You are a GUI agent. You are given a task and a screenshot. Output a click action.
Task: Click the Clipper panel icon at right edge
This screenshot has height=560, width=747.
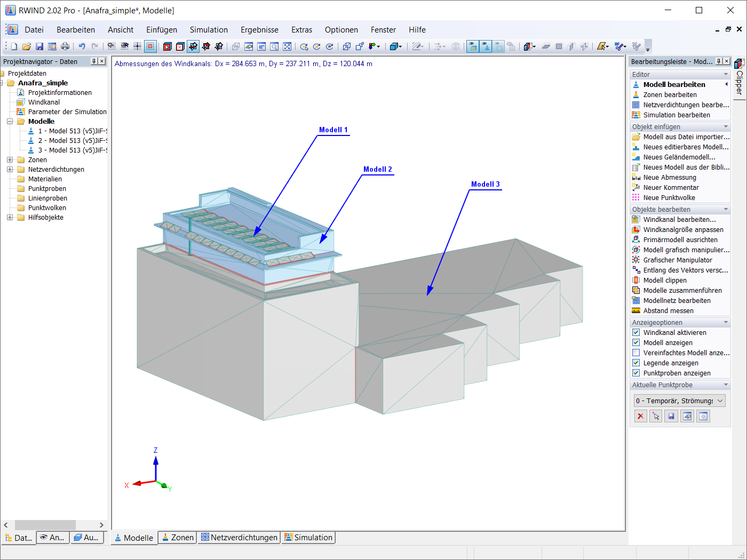coord(740,63)
